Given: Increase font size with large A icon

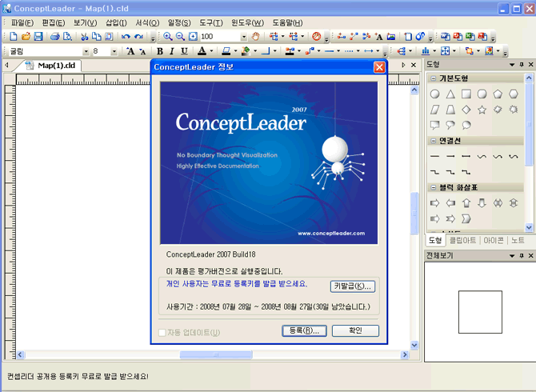Looking at the screenshot, I should [130, 51].
